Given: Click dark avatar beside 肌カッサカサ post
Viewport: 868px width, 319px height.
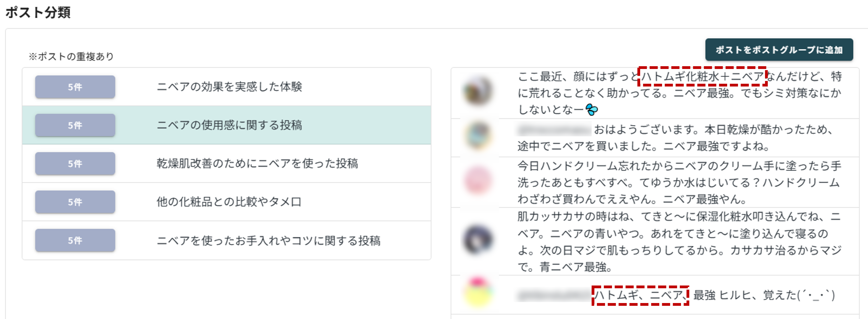Looking at the screenshot, I should (x=477, y=240).
